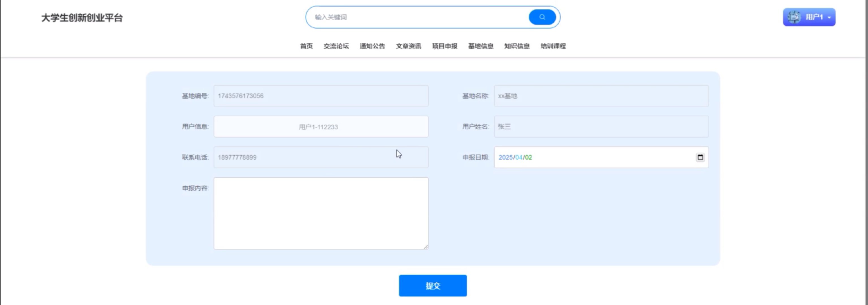Click the 联系电话 input field

pos(321,158)
